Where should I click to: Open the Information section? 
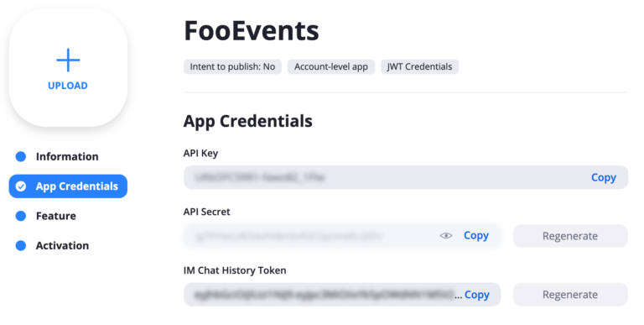(67, 156)
